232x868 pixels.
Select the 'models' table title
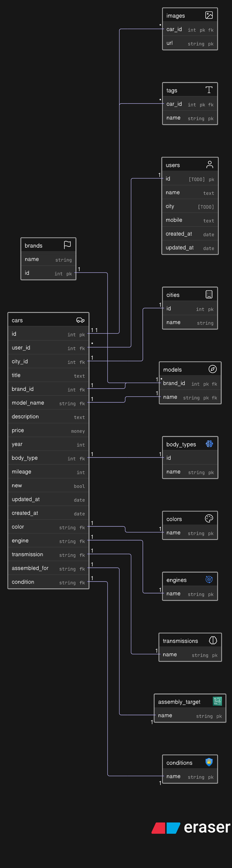tap(172, 370)
